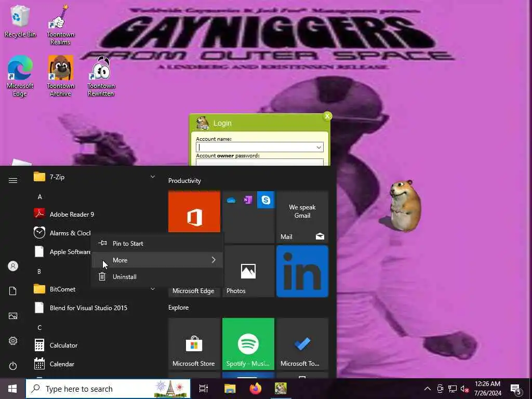Open Toontown Rewritten desktop shortcut
The image size is (532, 399).
coord(101,76)
